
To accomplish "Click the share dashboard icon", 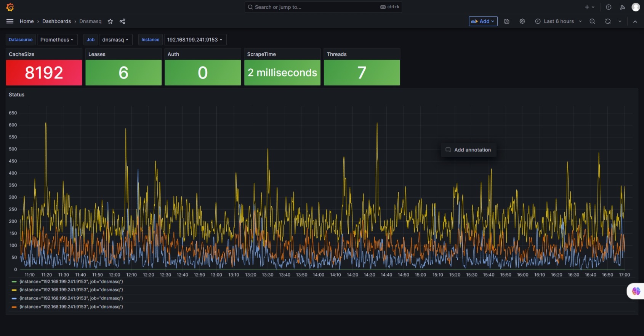I will pos(122,21).
